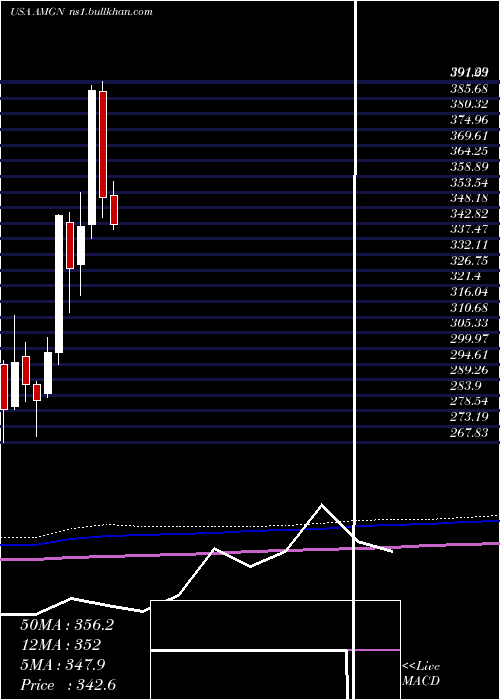The width and height of the screenshot is (500, 700).
Task: Click the tall red candlestick beside the peak
Action: tap(103, 144)
